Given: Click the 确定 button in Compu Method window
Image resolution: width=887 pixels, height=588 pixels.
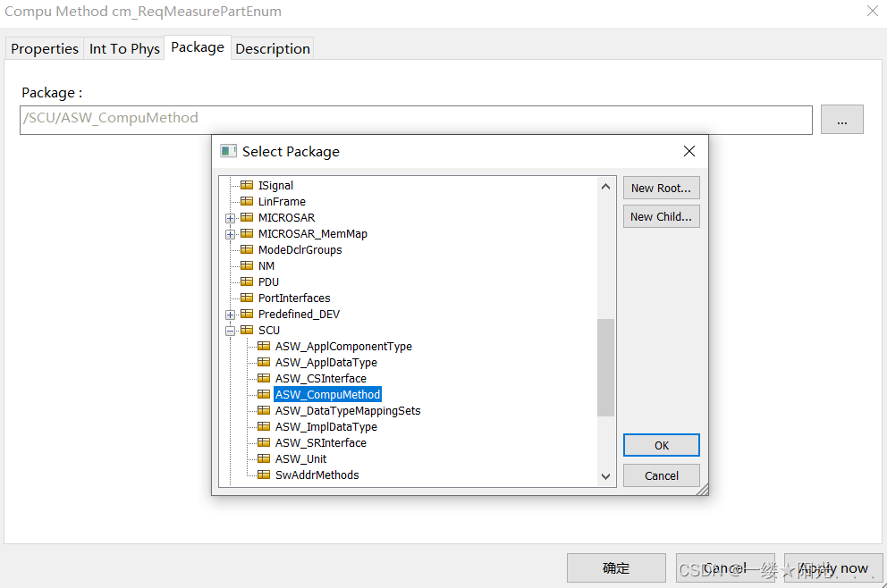Looking at the screenshot, I should point(616,567).
